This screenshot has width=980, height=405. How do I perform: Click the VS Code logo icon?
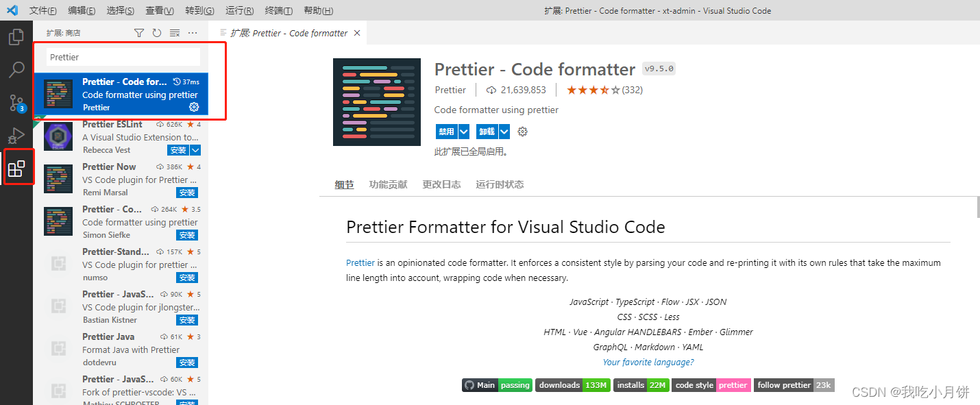pyautogui.click(x=12, y=10)
